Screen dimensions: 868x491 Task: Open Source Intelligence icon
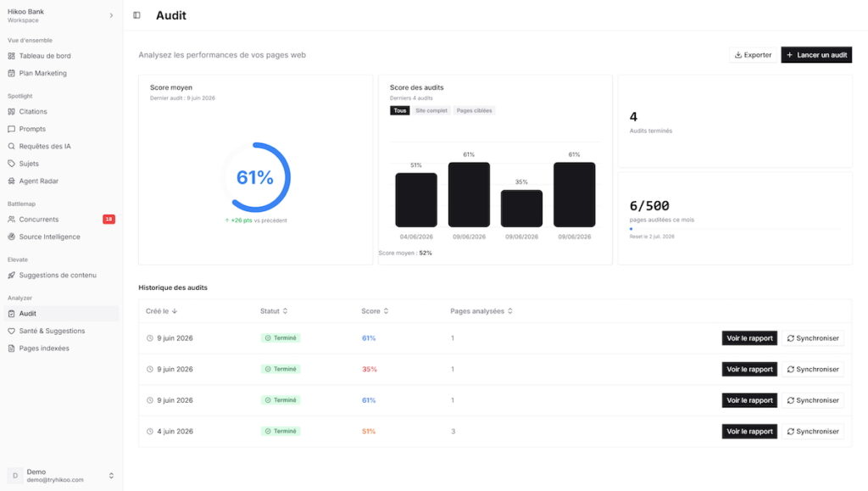[12, 237]
